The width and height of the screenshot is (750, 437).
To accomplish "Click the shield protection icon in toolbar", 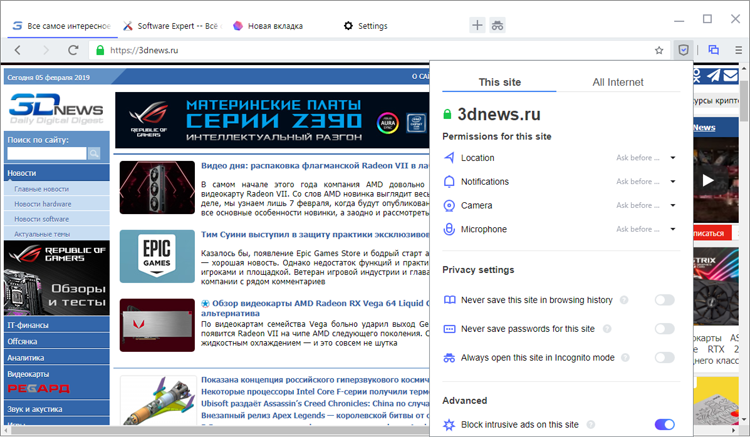I will pos(683,50).
